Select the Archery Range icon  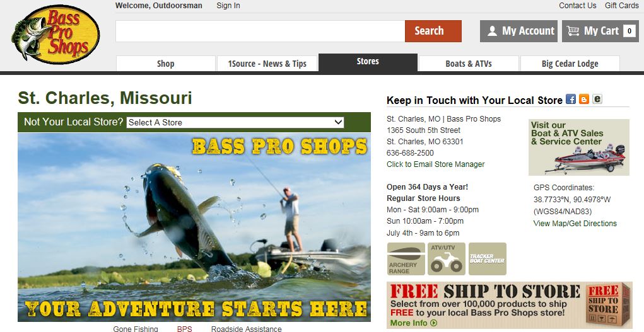(406, 259)
